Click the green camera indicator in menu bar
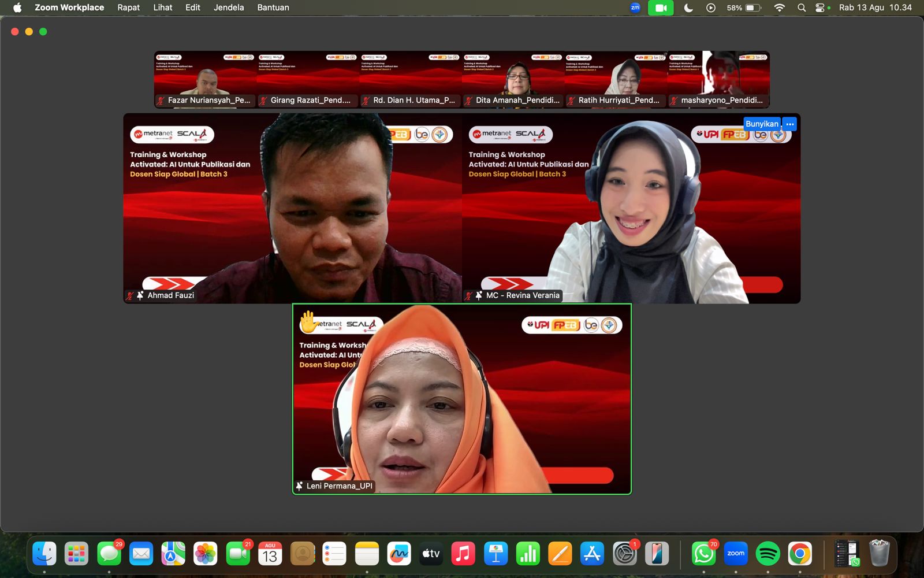The image size is (924, 578). pyautogui.click(x=661, y=8)
